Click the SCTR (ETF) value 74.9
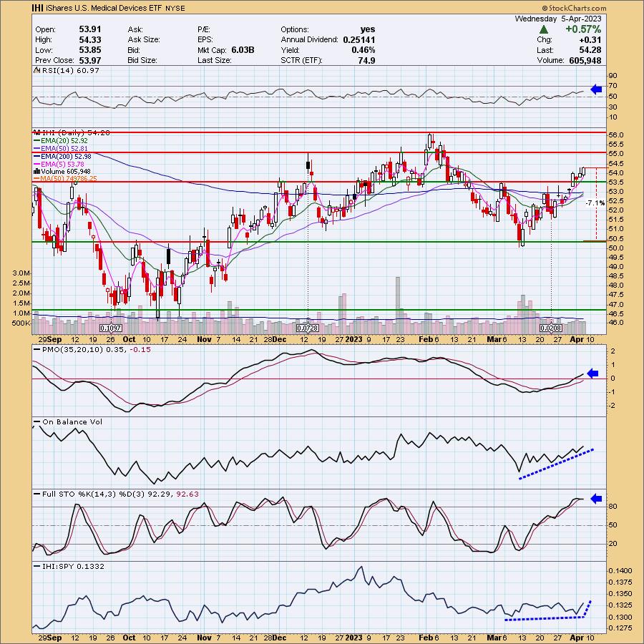This screenshot has width=644, height=644. 367,60
